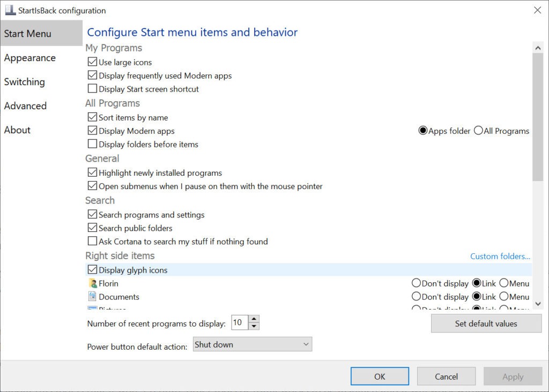Toggle Use large icons checkbox
The height and width of the screenshot is (392, 549).
92,62
